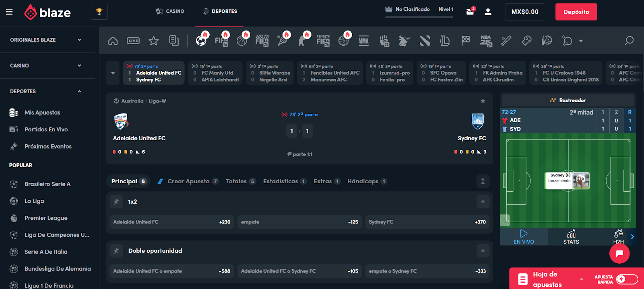
Task: Show LIVE events icon in sports bar
Action: coord(133,41)
